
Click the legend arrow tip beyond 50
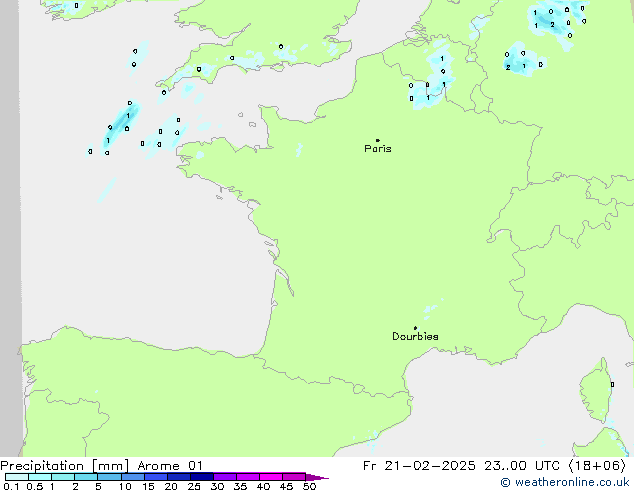[x=317, y=477]
